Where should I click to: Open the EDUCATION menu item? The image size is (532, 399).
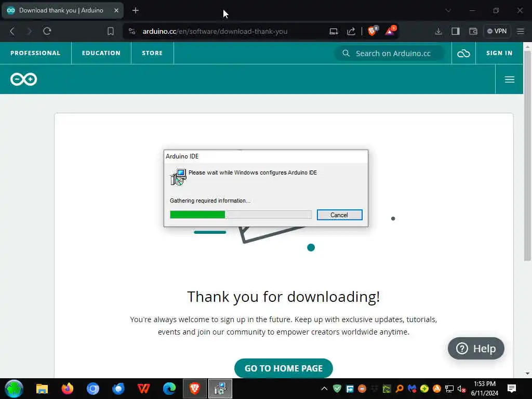point(101,54)
